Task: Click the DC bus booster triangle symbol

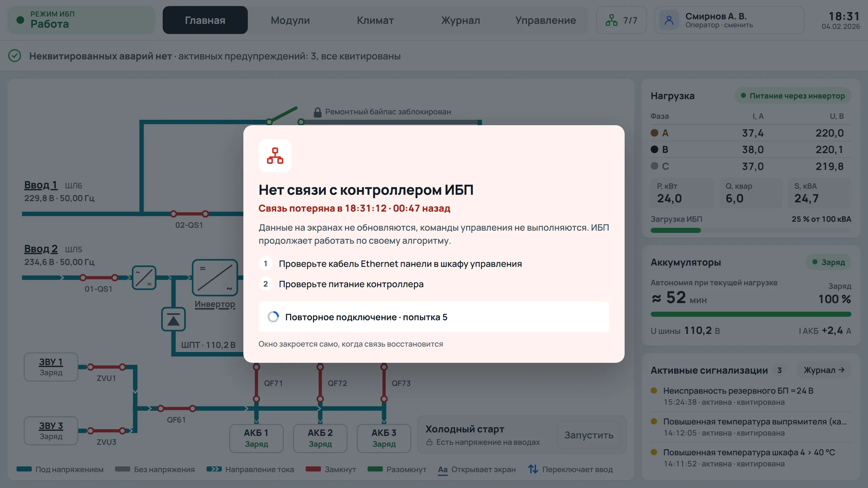Action: pyautogui.click(x=173, y=319)
